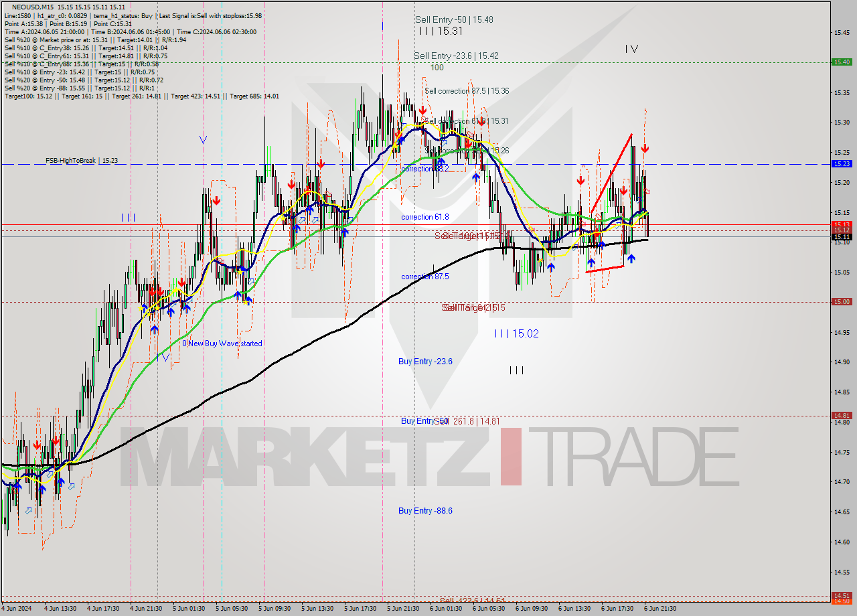This screenshot has height=616, width=857.
Task: Click the 14.70 price scale value
Action: tap(842, 481)
